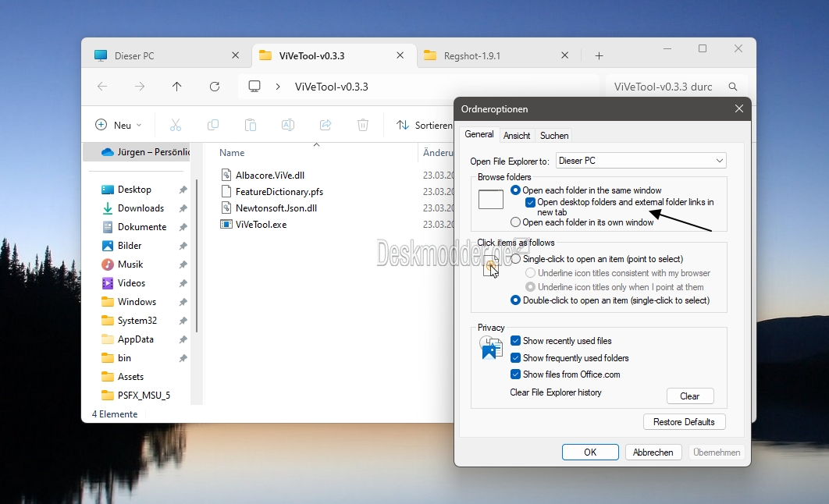Click the Paste clipboard icon
Image resolution: width=829 pixels, height=504 pixels.
click(x=251, y=125)
